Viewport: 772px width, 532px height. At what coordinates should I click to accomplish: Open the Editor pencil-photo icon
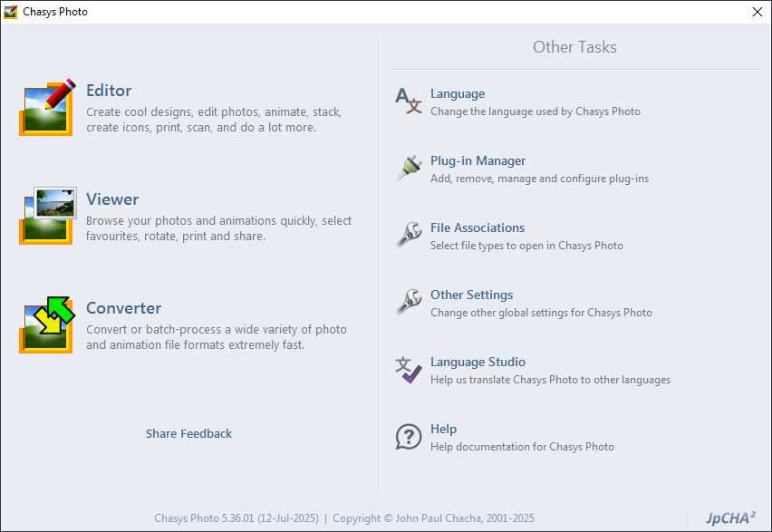[47, 107]
